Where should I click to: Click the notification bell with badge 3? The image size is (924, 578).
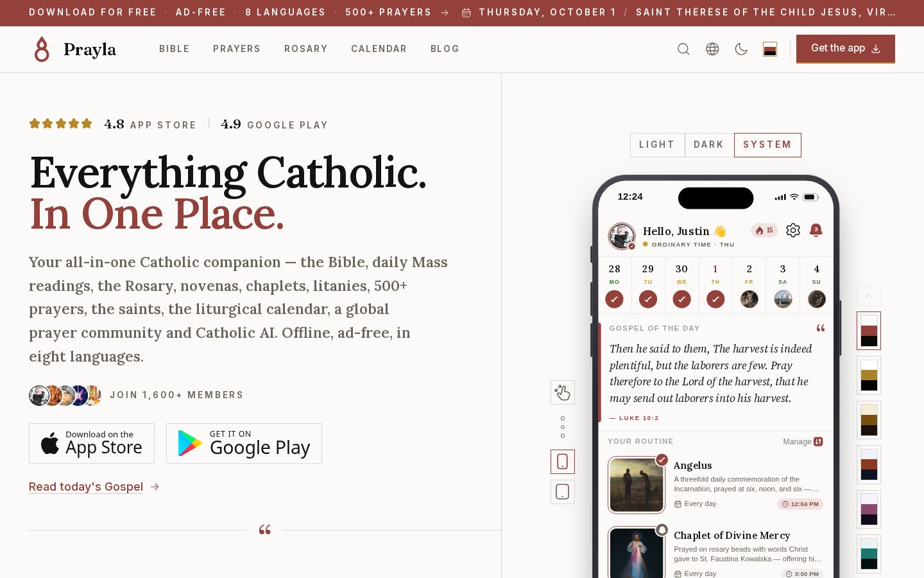816,230
